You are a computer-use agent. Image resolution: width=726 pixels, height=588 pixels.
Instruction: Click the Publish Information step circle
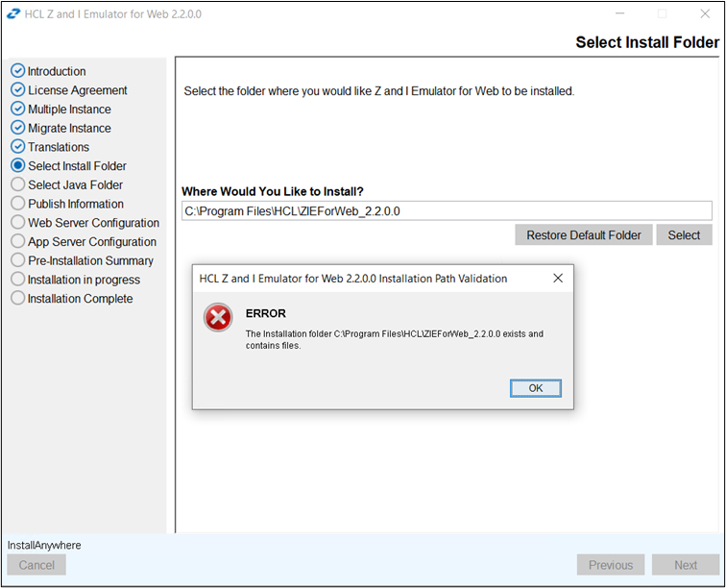[17, 204]
